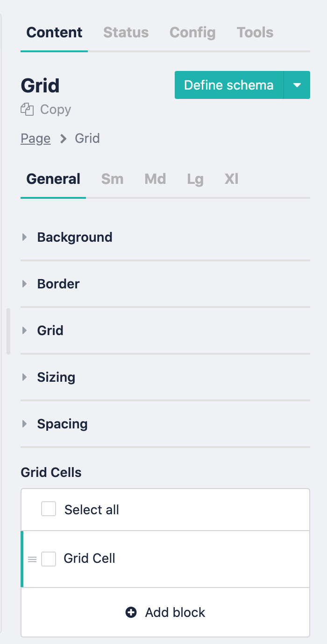
Task: Check the Grid Cell checkbox
Action: [x=48, y=559]
